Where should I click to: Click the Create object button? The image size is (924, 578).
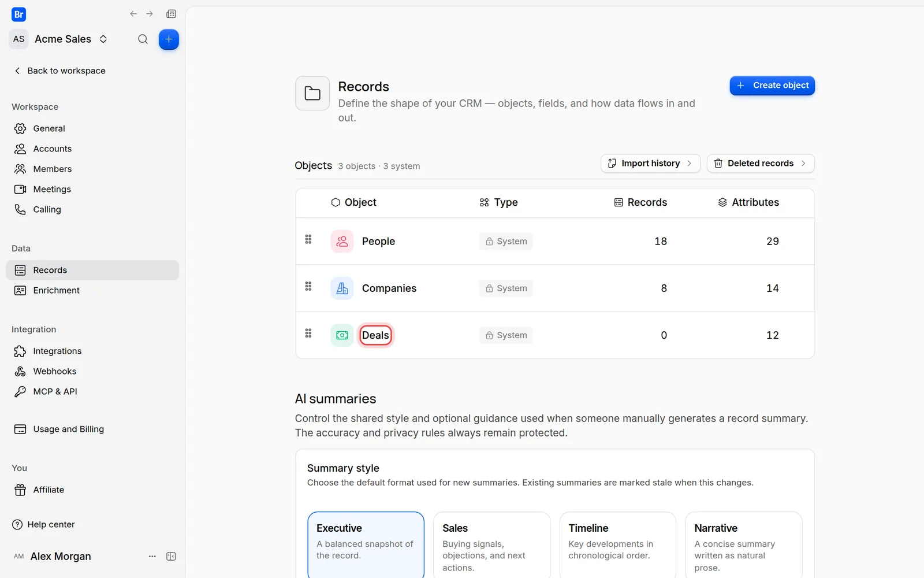click(772, 86)
